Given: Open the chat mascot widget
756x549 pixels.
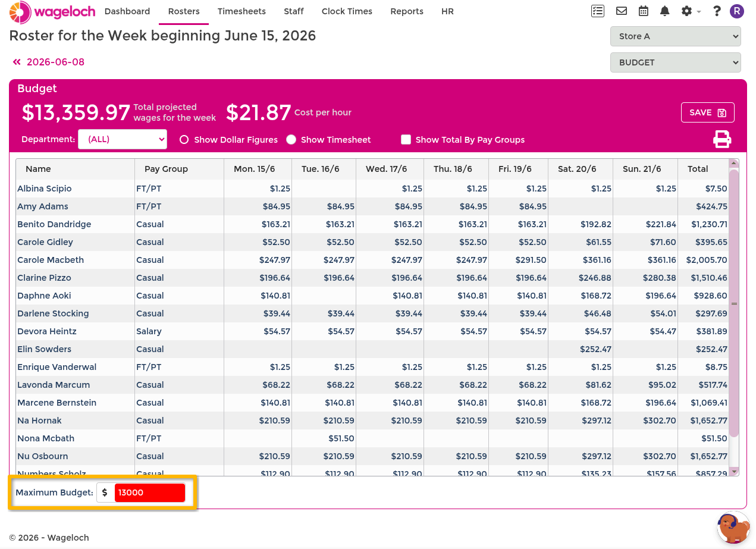Looking at the screenshot, I should click(733, 527).
